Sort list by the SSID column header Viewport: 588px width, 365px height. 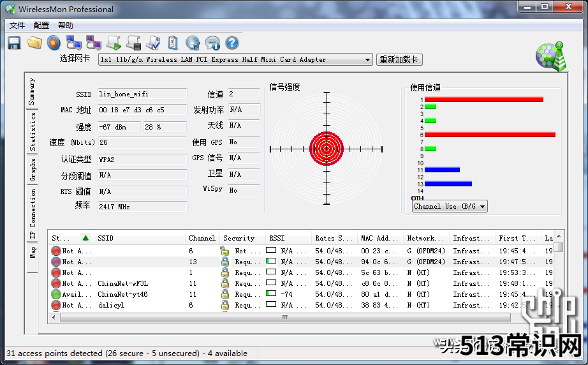click(x=139, y=238)
